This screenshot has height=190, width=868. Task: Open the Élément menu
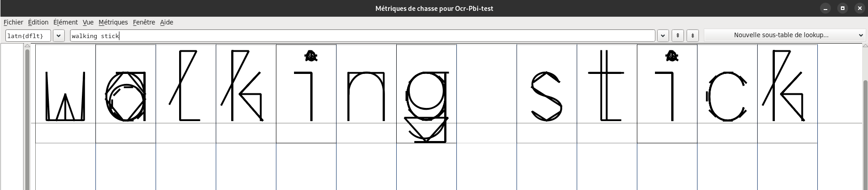coord(65,22)
